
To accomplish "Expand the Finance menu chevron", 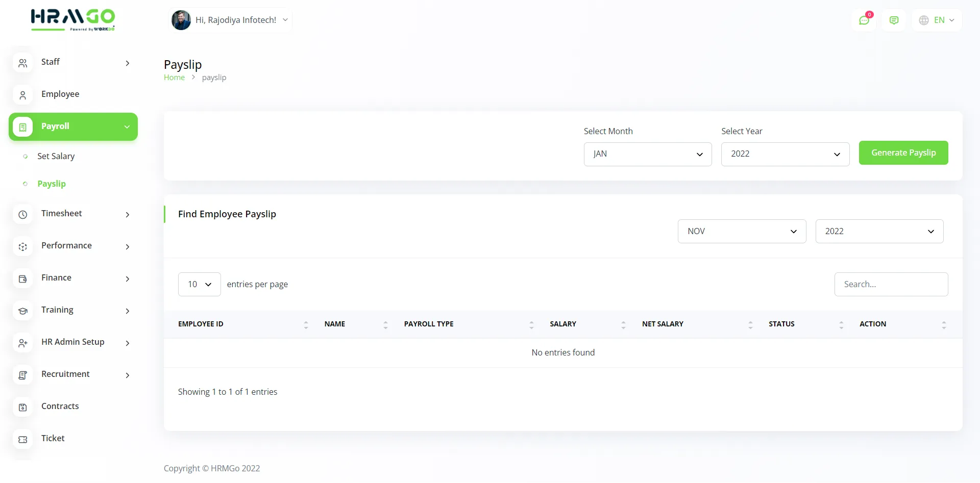I will (128, 279).
